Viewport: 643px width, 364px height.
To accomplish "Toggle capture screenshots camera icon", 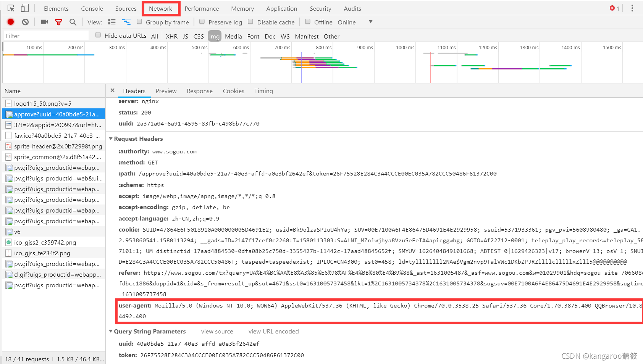I will tap(45, 22).
